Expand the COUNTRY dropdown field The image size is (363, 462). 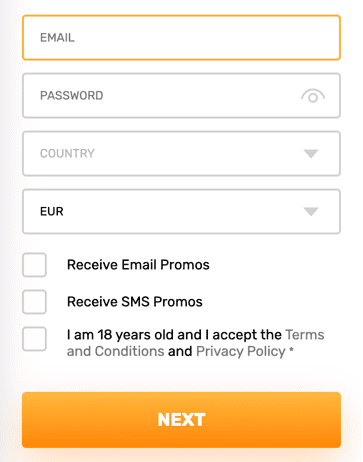coord(181,154)
